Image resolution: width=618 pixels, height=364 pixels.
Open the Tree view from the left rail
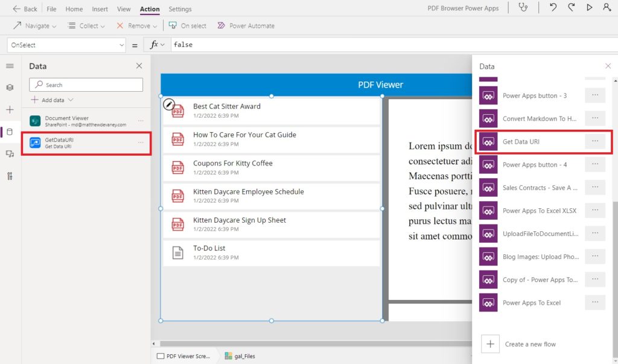[8, 87]
